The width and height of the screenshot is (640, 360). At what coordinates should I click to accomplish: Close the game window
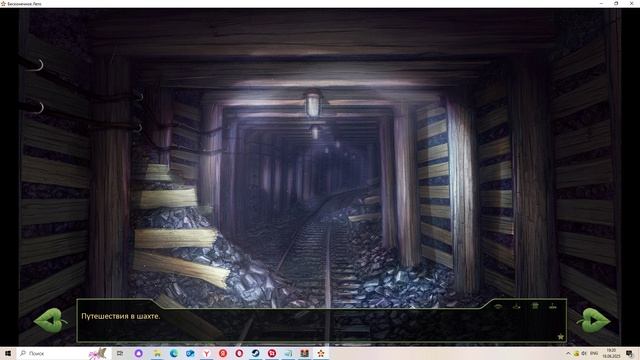point(631,3)
